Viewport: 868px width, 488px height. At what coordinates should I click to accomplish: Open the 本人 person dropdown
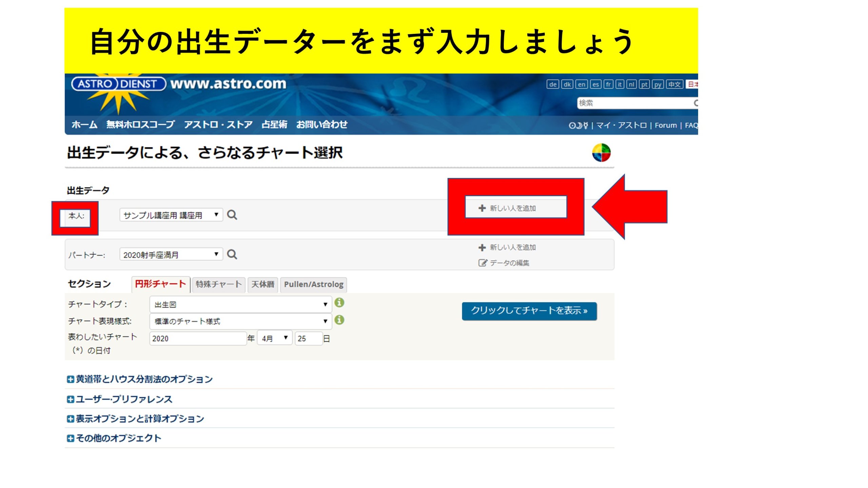point(171,215)
